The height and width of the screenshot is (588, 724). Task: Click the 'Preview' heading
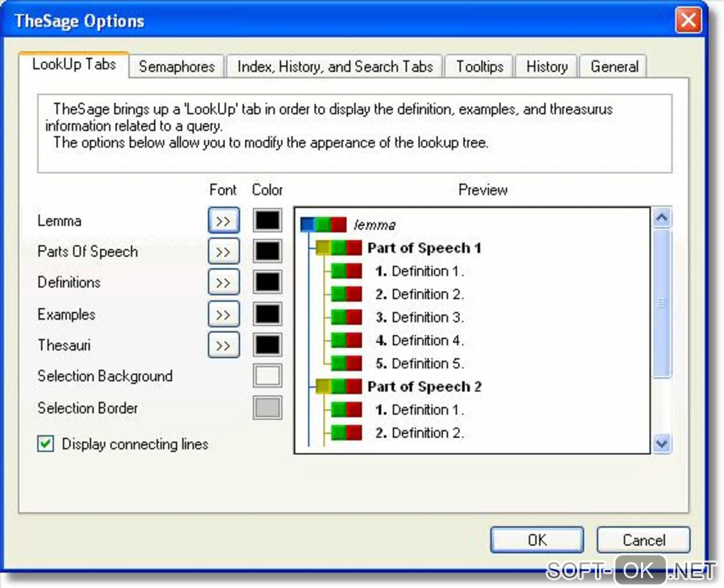point(483,190)
